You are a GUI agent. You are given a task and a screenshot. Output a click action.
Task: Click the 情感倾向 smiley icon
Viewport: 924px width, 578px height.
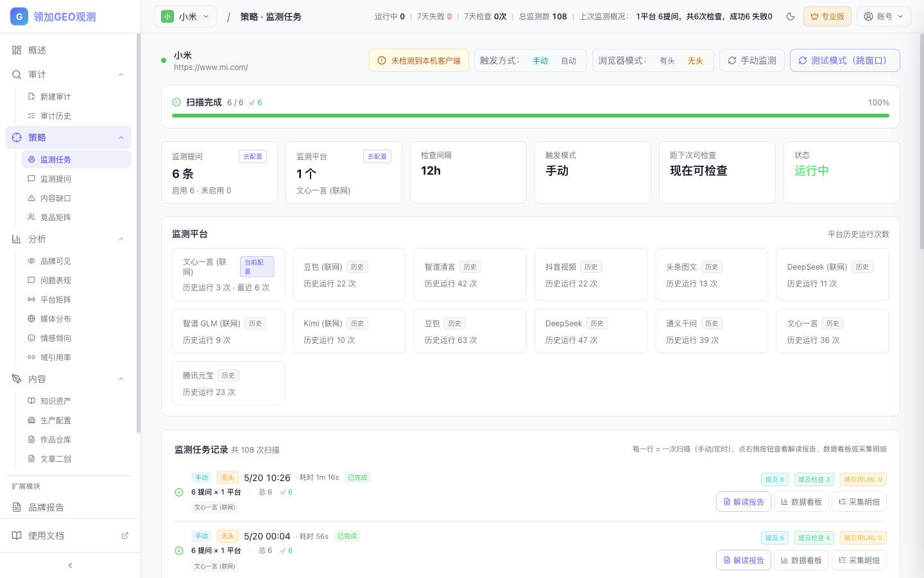[x=31, y=338]
